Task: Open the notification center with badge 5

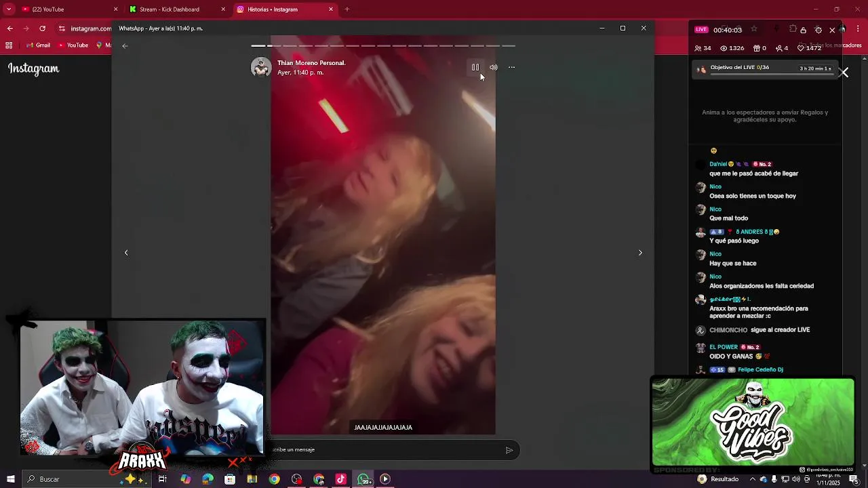Action: [854, 479]
